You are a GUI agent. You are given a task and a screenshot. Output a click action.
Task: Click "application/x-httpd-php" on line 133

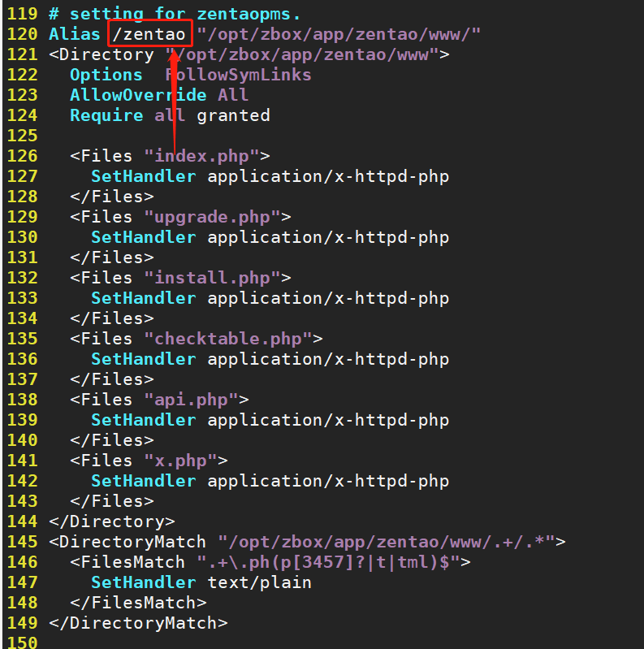pyautogui.click(x=328, y=297)
